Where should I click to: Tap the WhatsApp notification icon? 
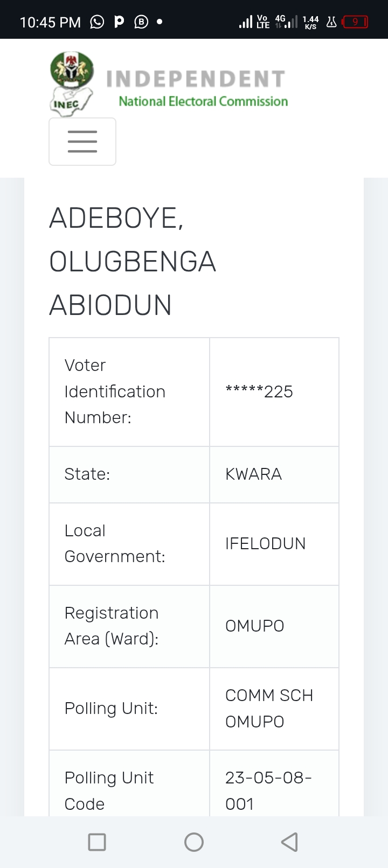click(97, 22)
